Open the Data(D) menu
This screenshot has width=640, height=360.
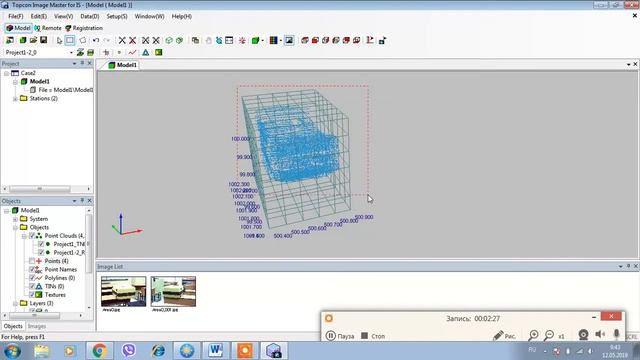(90, 16)
